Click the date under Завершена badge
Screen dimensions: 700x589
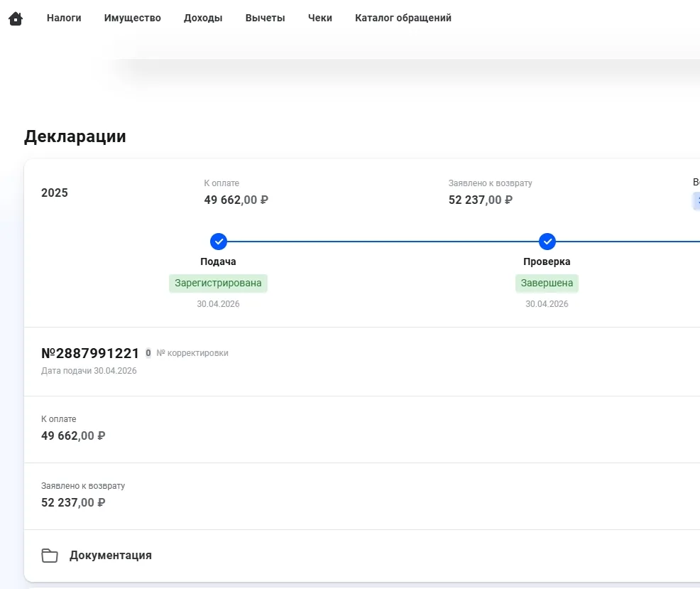547,304
